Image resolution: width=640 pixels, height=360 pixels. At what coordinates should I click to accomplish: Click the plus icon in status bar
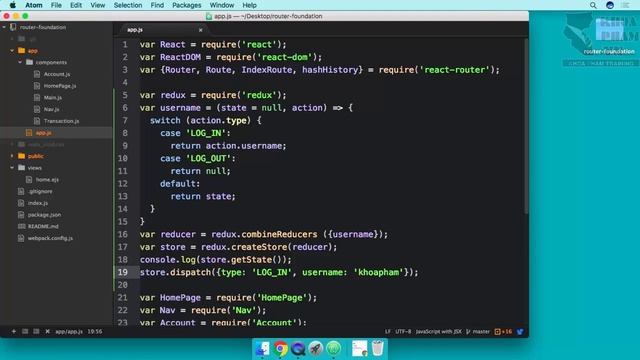click(x=13, y=331)
